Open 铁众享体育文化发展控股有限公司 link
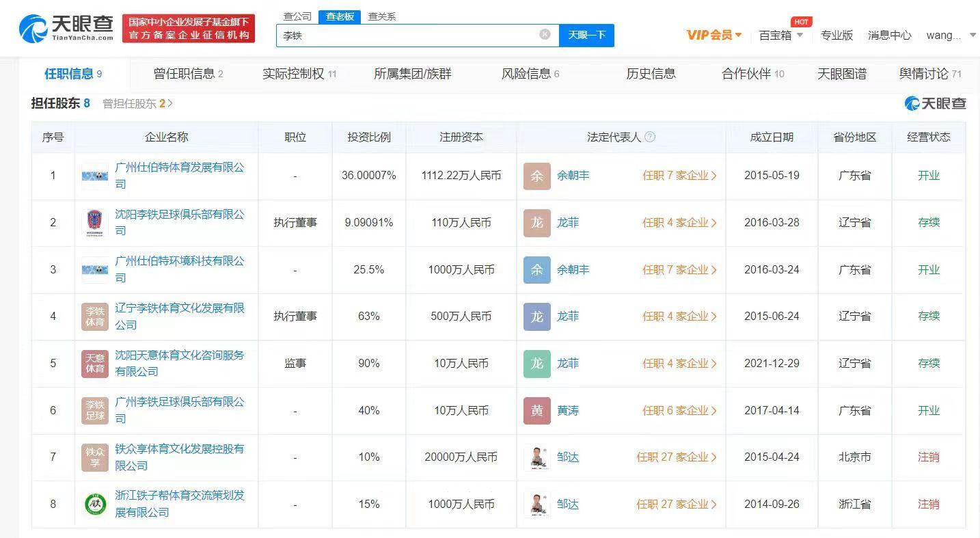 (x=180, y=457)
